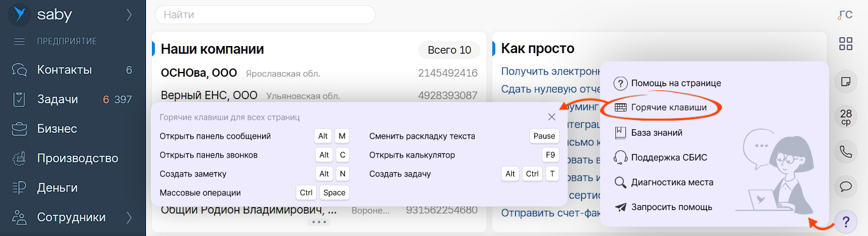Open the chat messages bubble icon
Image resolution: width=868 pixels, height=236 pixels.
tap(846, 186)
